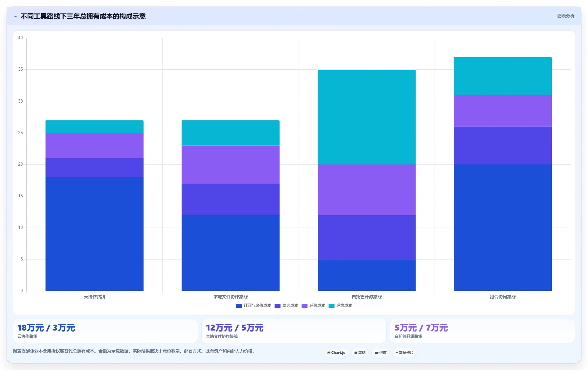Click the 18万元 / 3万元 data card value
The height and width of the screenshot is (370, 588).
[x=46, y=328]
